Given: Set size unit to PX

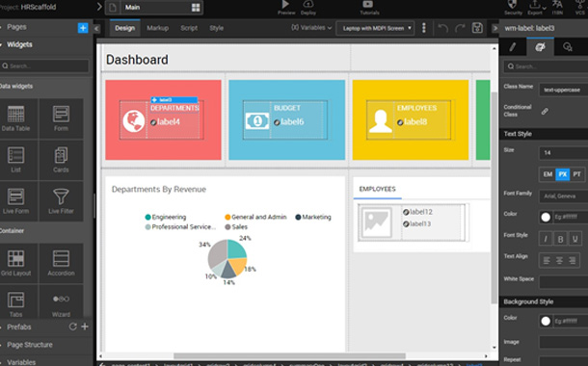Looking at the screenshot, I should [x=562, y=174].
